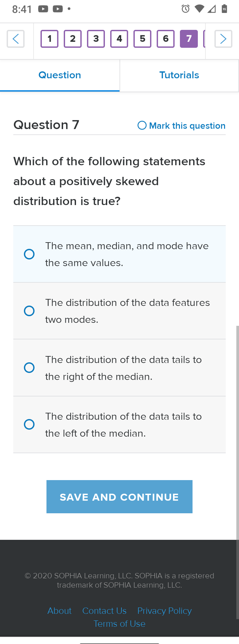Tap the alarm clock status icon
The height and width of the screenshot is (644, 239).
(186, 9)
